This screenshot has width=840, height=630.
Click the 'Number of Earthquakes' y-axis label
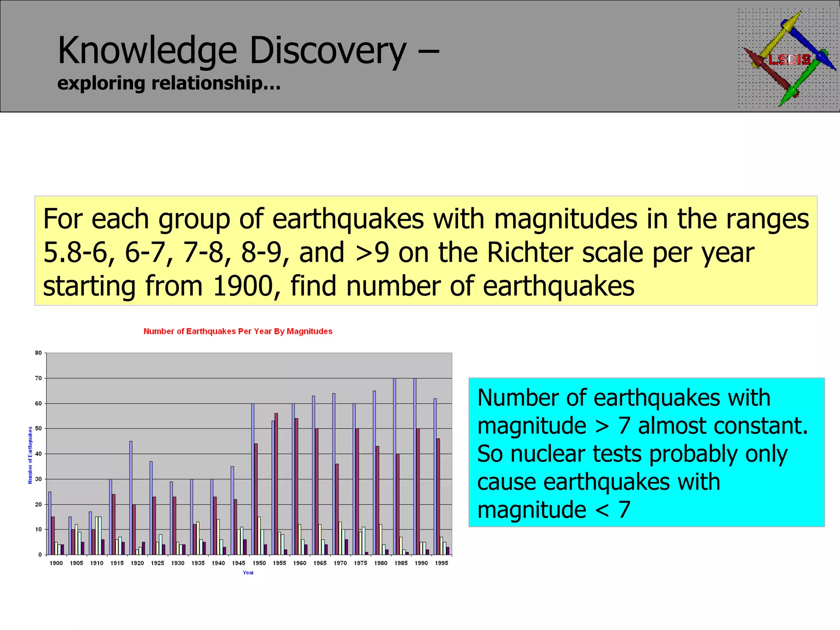(x=30, y=455)
